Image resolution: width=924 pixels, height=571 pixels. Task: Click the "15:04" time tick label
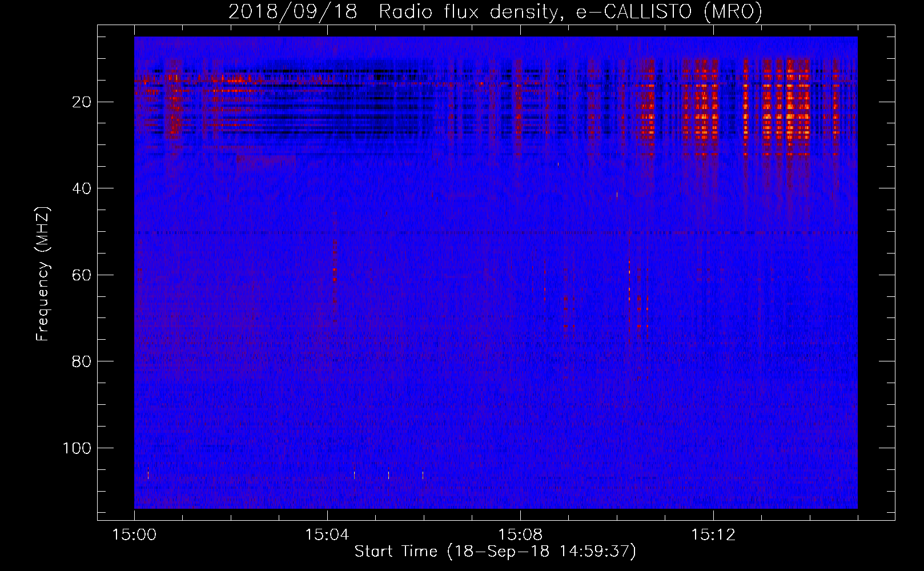click(327, 535)
